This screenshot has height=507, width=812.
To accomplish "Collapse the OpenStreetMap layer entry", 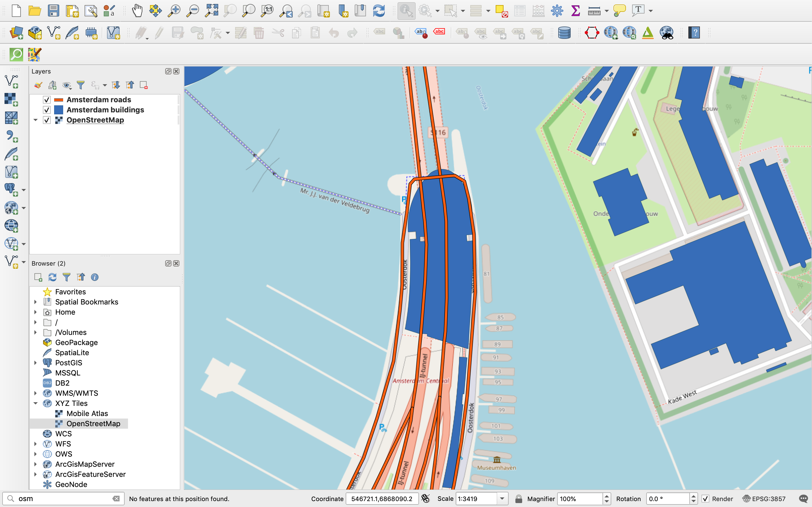I will tap(36, 120).
